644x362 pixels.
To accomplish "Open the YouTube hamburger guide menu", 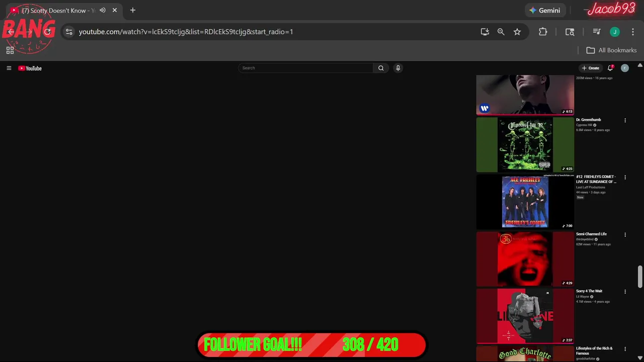I will click(9, 68).
